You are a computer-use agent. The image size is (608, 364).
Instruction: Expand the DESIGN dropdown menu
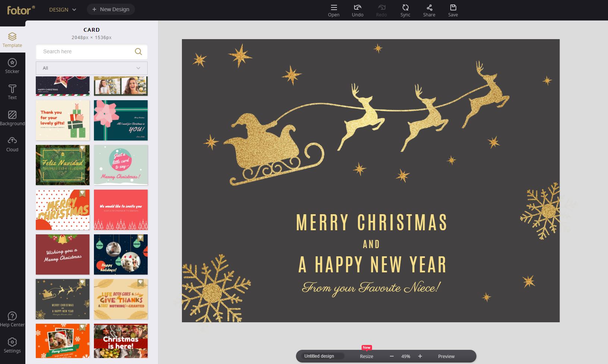pyautogui.click(x=63, y=10)
